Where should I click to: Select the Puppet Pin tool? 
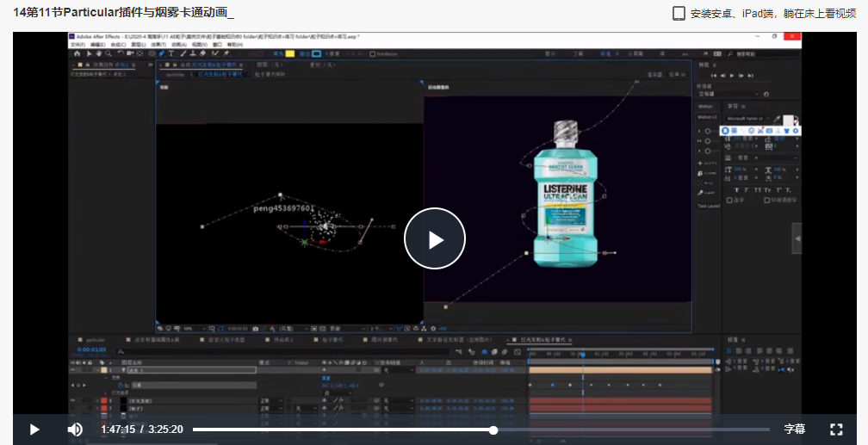point(226,53)
